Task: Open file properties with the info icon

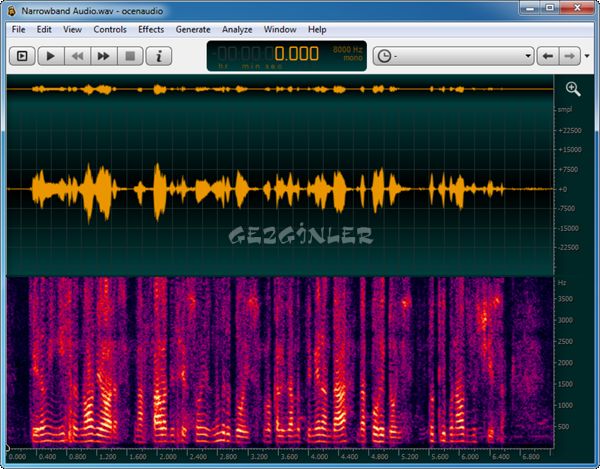Action: coord(159,56)
